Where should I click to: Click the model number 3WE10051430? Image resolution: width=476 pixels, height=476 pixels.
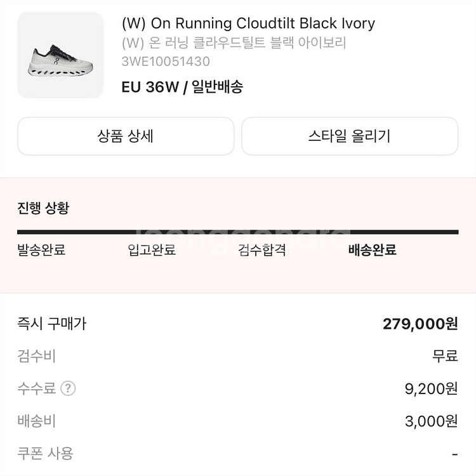coord(166,62)
